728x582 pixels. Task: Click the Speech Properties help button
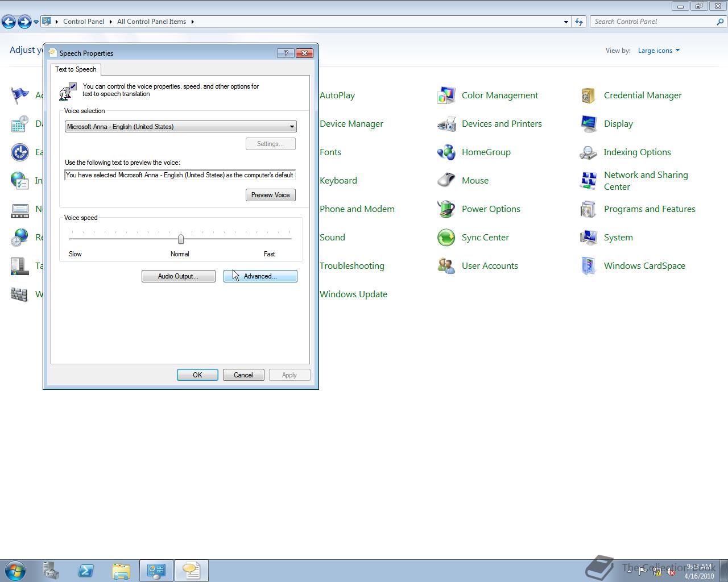pyautogui.click(x=286, y=53)
